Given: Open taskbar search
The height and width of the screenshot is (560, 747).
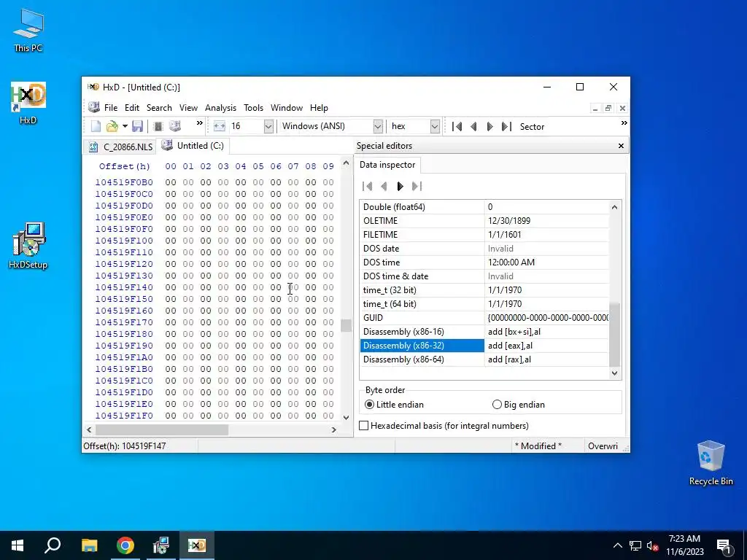Looking at the screenshot, I should (53, 545).
